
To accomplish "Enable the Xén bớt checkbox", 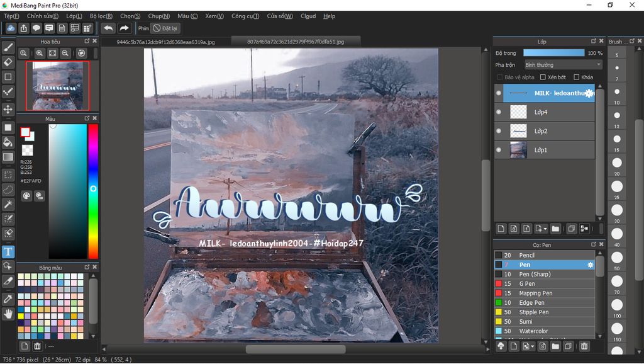I will pos(543,77).
